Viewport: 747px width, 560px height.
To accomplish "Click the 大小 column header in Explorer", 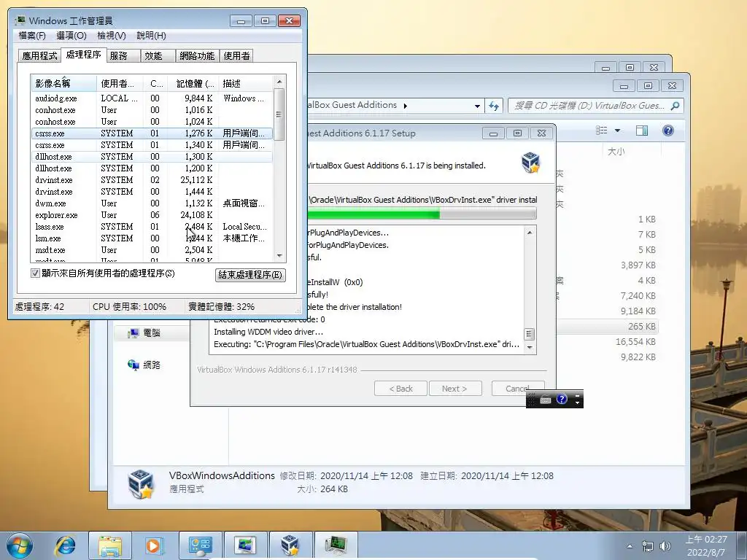I will 616,152.
